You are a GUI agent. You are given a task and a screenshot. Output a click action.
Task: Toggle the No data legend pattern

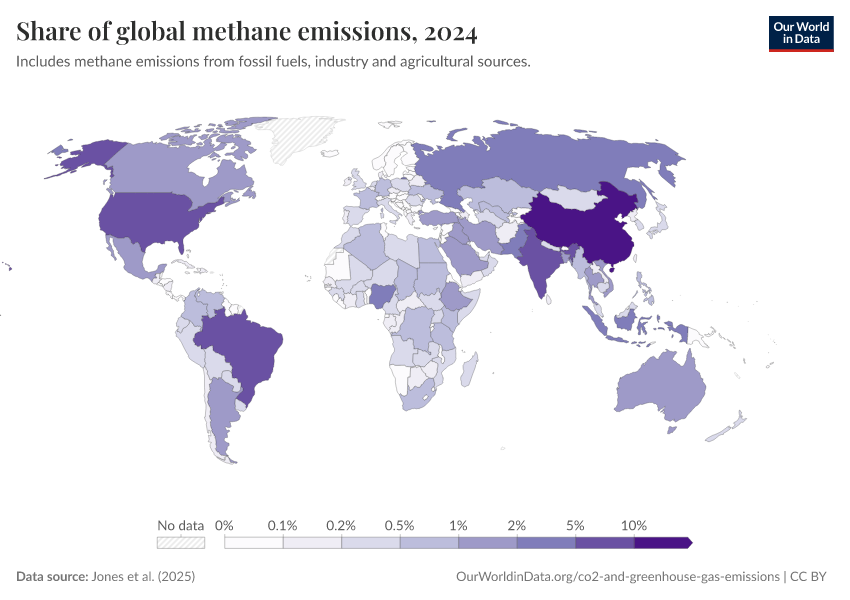180,541
